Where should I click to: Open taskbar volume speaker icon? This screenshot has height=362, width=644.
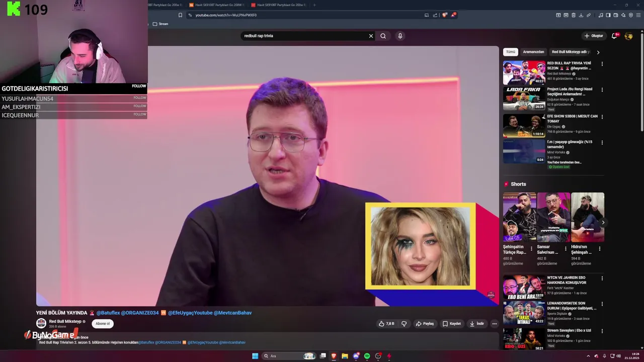pyautogui.click(x=618, y=356)
